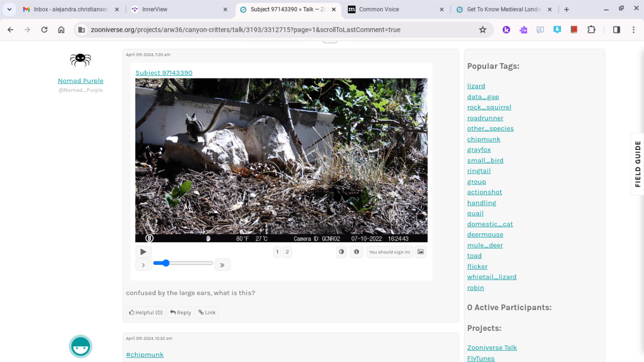Select the whiptail_lizard tag
This screenshot has width=644, height=362.
(492, 277)
